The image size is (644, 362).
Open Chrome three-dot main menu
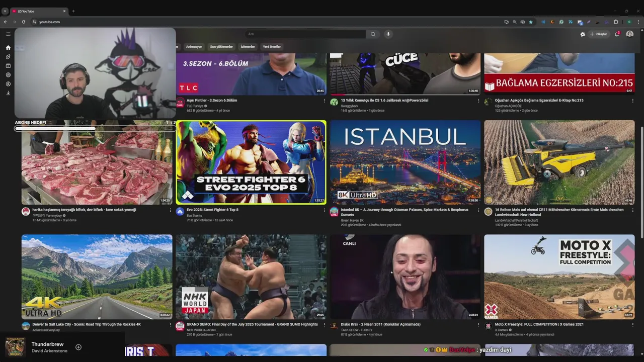click(637, 22)
